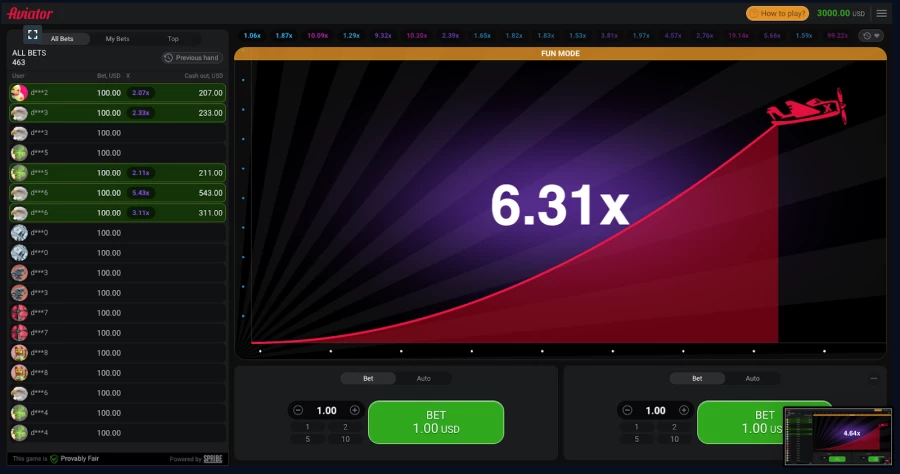Click the picture-in-picture thumbnail preview
Image resolution: width=900 pixels, height=474 pixels.
point(838,435)
